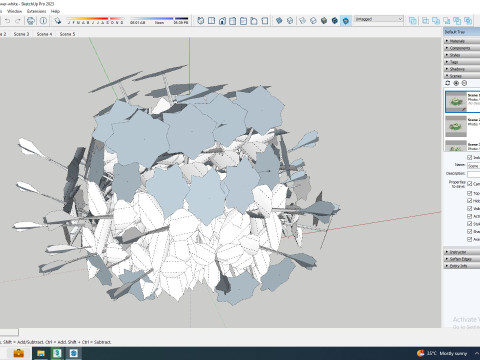The image size is (480, 360).
Task: Toggle Shadow settings property checkbox
Action: tap(470, 231)
